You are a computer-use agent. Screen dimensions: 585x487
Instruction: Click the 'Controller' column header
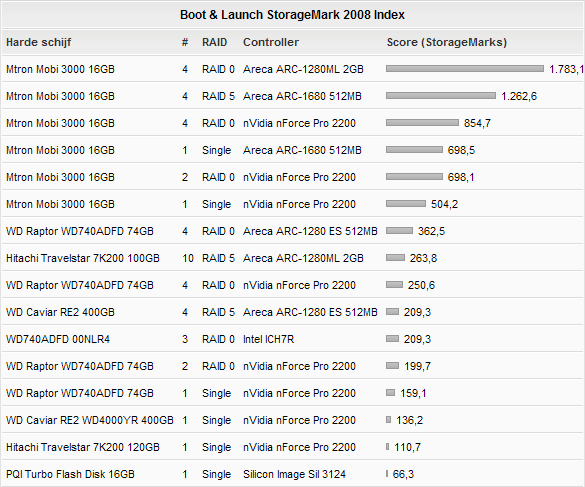pos(271,42)
